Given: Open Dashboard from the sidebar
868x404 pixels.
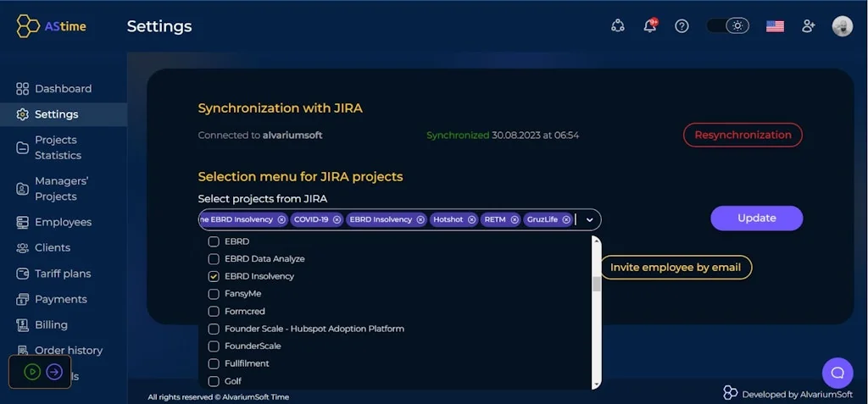Looking at the screenshot, I should [x=63, y=89].
